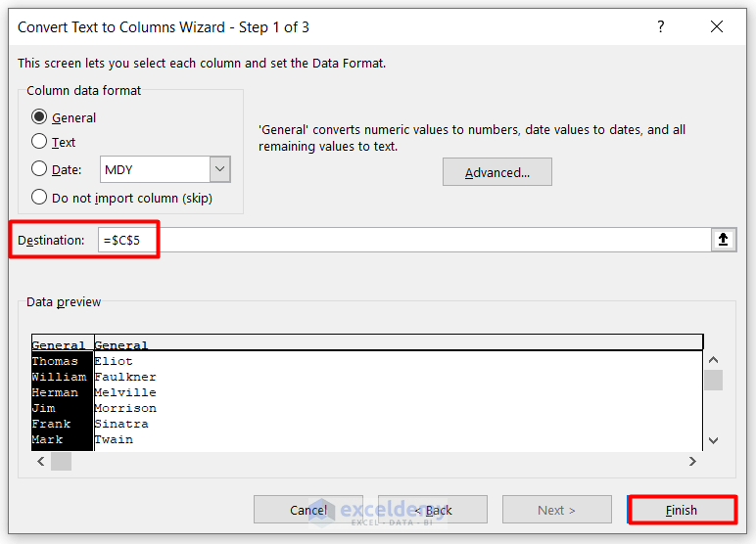Go back with the Back button

click(x=433, y=510)
